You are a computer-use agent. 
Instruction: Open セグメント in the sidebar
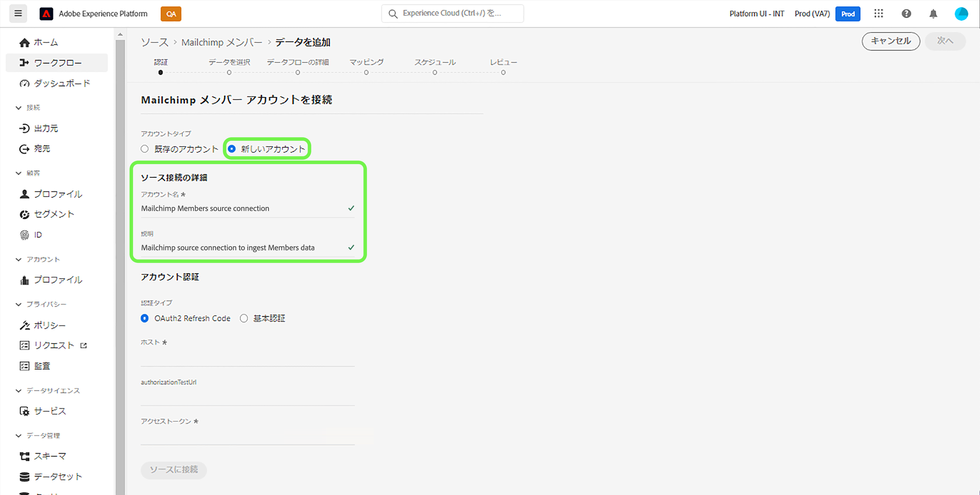click(x=54, y=214)
